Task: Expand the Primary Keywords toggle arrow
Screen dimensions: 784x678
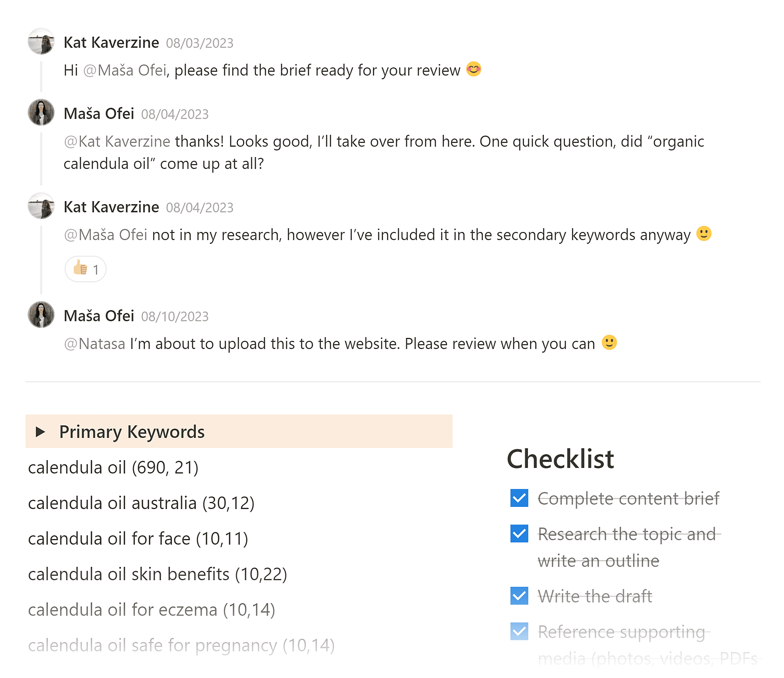Action: coord(40,432)
